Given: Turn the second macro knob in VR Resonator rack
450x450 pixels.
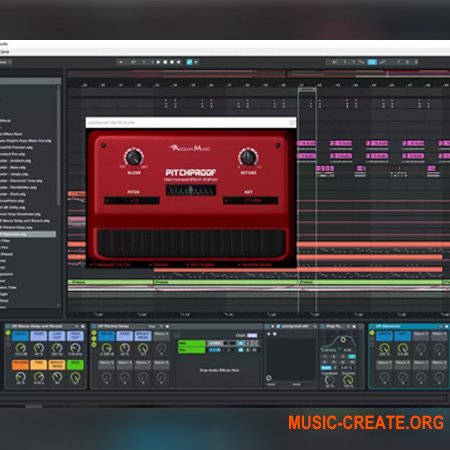Looking at the screenshot, I should (403, 349).
